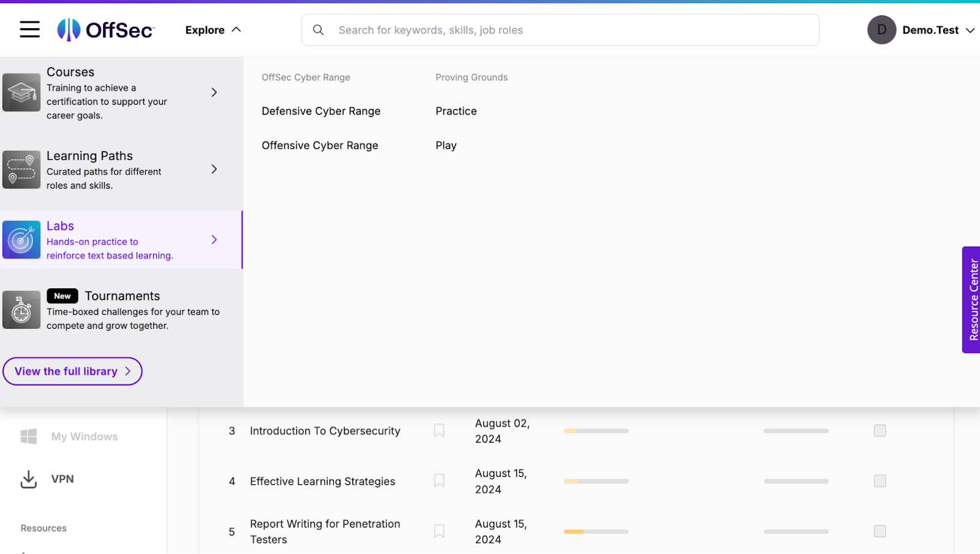The width and height of the screenshot is (980, 554).
Task: Open Proving Grounds Practice
Action: point(456,111)
